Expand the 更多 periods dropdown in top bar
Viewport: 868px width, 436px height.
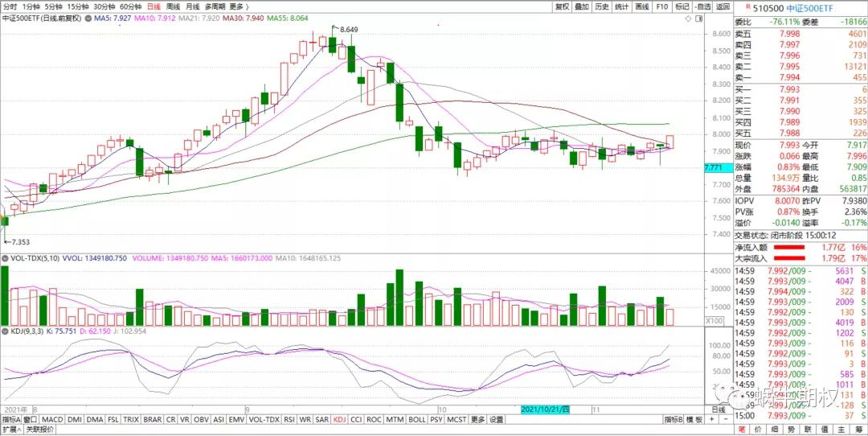click(238, 6)
